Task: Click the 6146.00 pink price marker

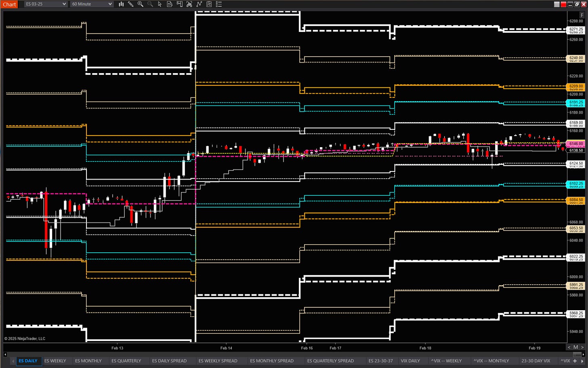Action: (576, 144)
